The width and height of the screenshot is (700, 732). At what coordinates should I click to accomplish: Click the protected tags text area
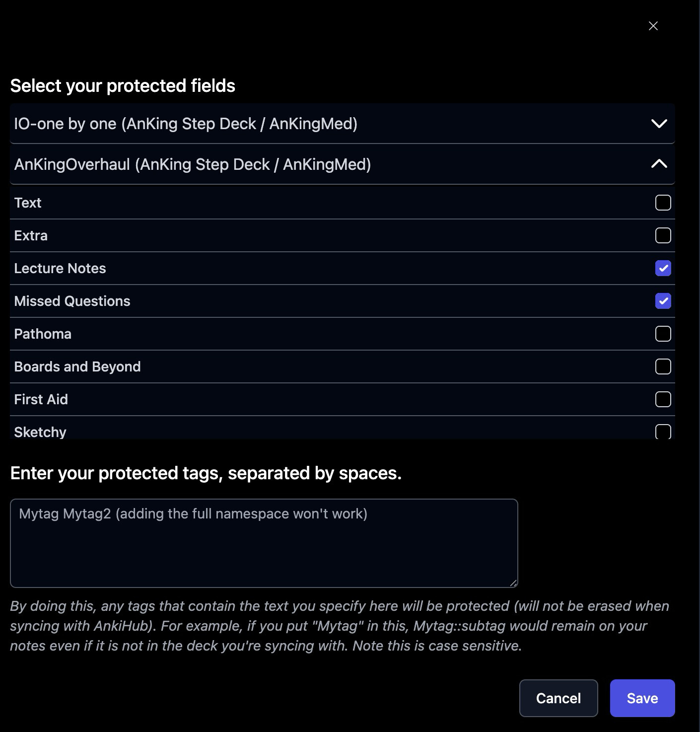click(264, 543)
